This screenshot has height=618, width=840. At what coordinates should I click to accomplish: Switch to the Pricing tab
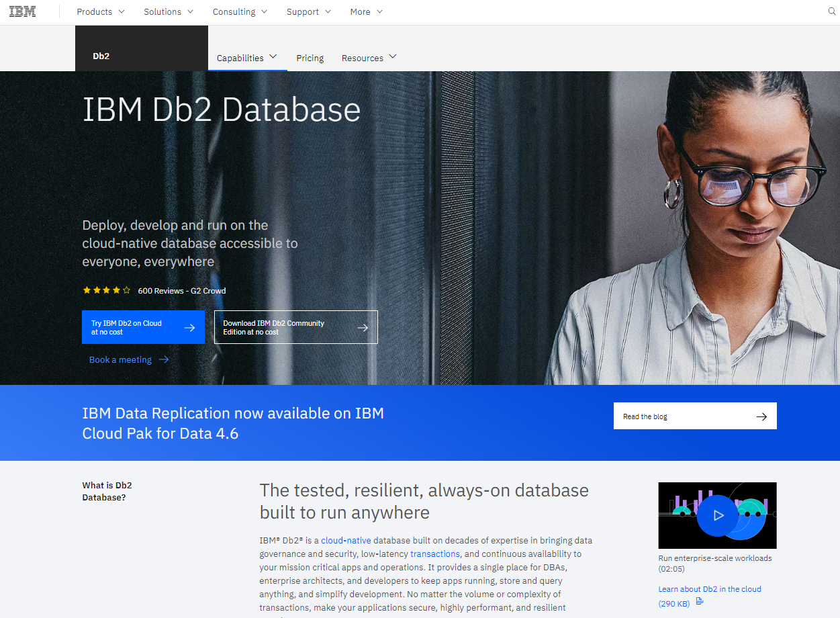(x=310, y=58)
